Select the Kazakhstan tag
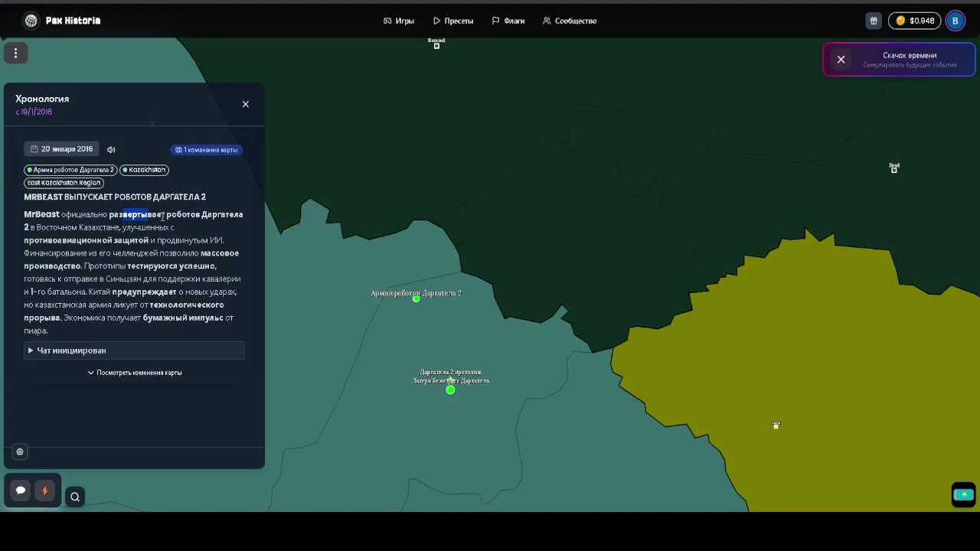 pos(143,170)
